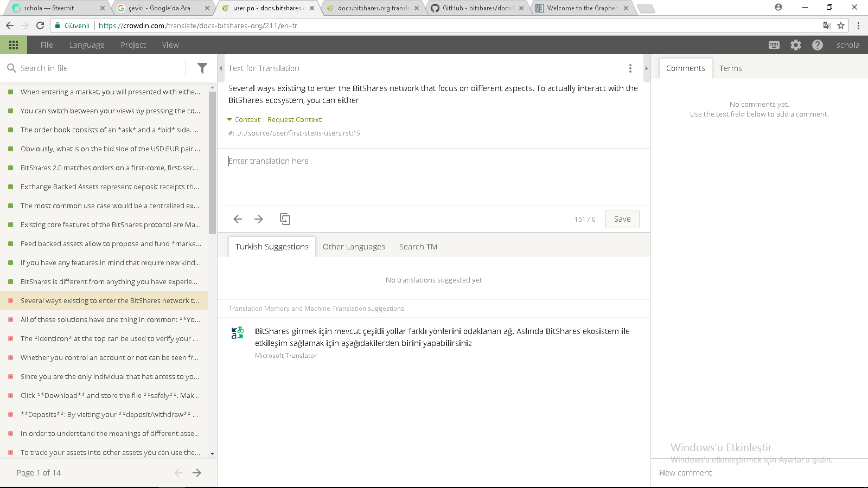Select string 'The order book consists of an *ask*'
The image size is (868, 488).
tap(104, 130)
